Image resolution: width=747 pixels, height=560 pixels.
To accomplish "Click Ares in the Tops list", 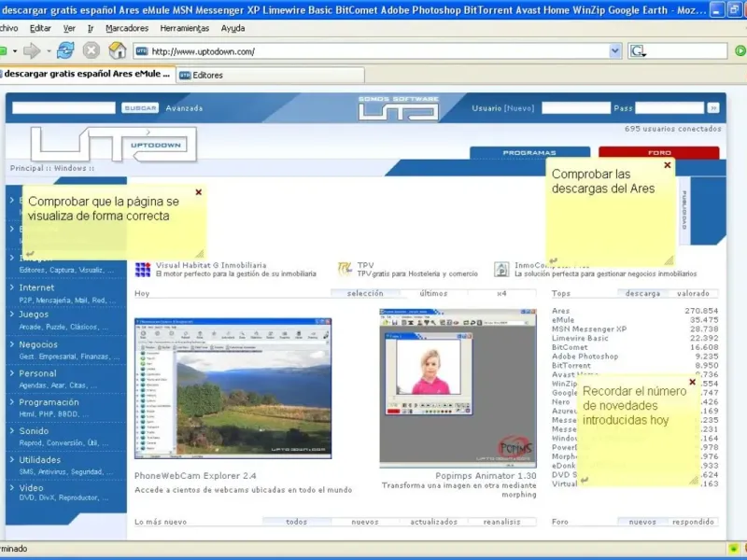I will point(561,311).
